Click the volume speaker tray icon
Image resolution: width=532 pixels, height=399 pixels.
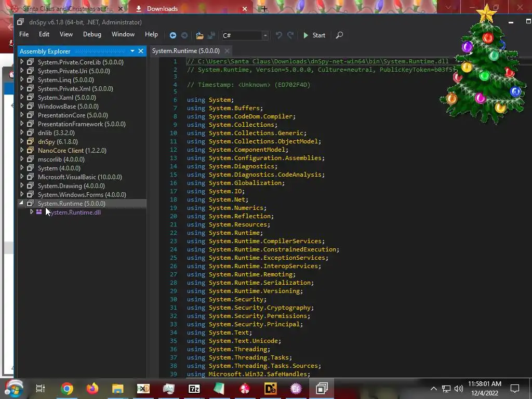coord(459,389)
